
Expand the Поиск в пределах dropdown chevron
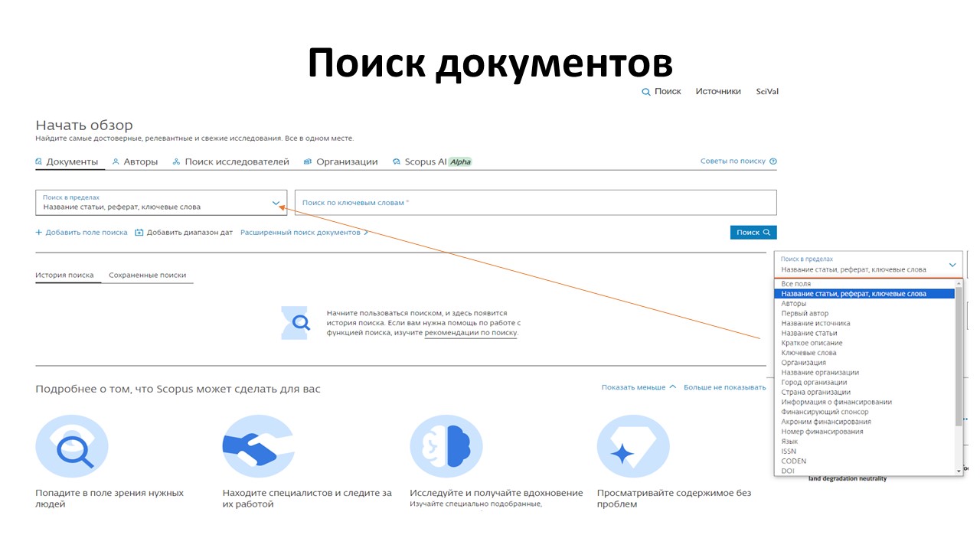276,203
